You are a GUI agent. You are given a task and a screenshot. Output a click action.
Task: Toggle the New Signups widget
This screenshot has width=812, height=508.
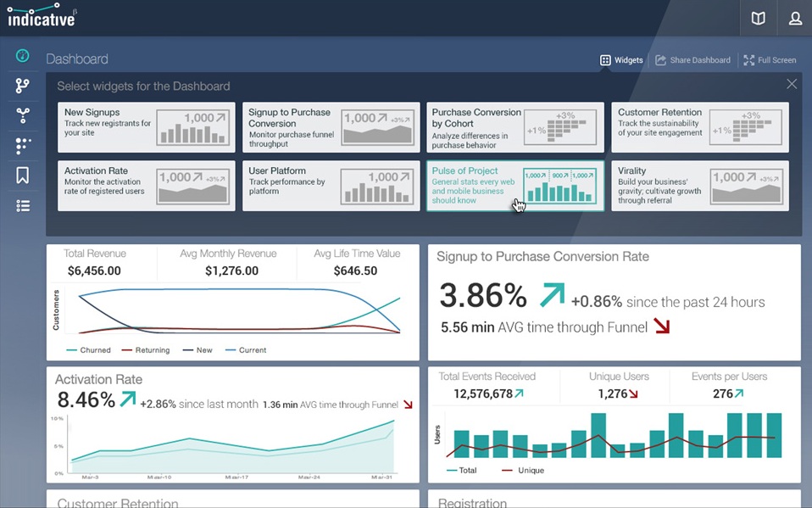tap(145, 127)
